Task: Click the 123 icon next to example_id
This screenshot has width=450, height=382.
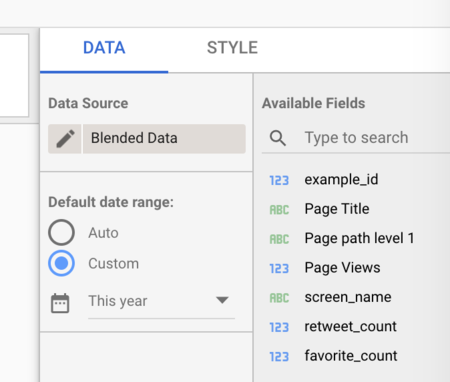Action: tap(279, 180)
